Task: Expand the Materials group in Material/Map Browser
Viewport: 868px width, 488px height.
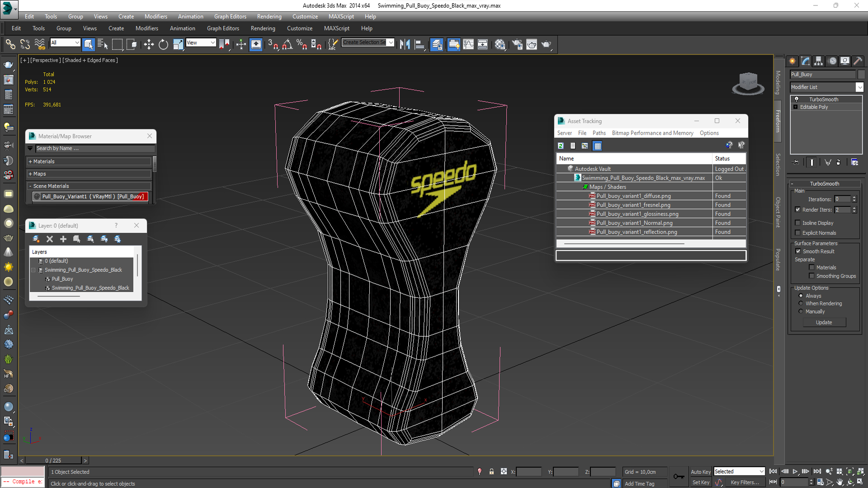Action: (90, 161)
